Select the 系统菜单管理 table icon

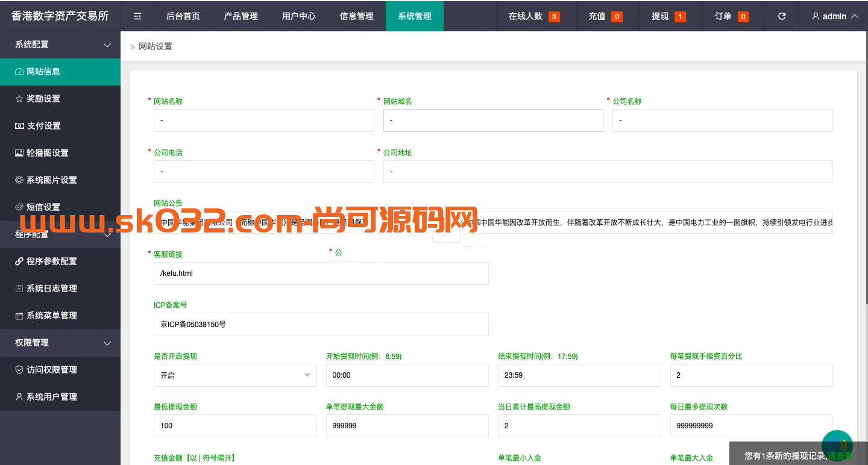[19, 316]
